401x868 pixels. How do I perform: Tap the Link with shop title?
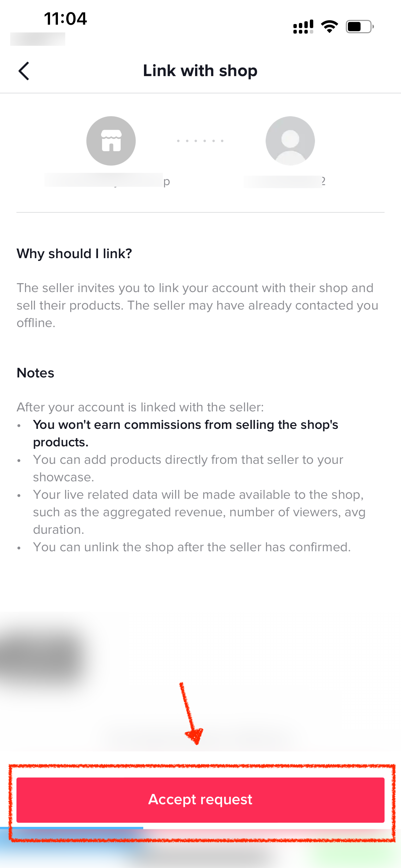tap(200, 71)
